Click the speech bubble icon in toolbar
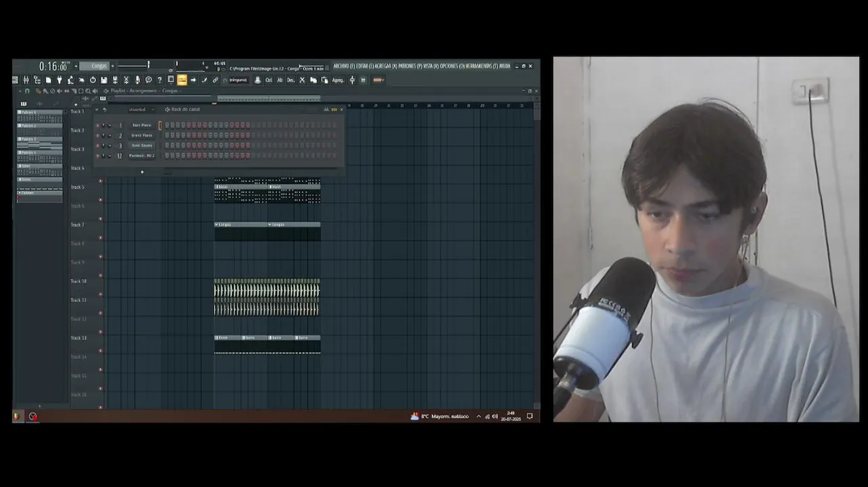 point(149,80)
